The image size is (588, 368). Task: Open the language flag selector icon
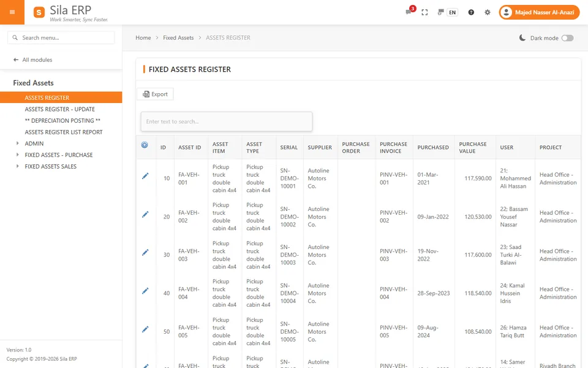coord(440,12)
